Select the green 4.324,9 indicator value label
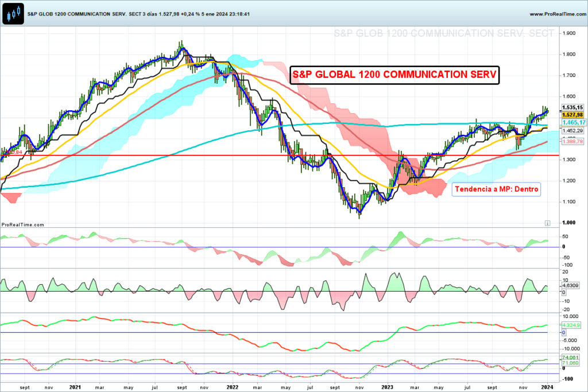The height and width of the screenshot is (392, 588). [x=571, y=325]
